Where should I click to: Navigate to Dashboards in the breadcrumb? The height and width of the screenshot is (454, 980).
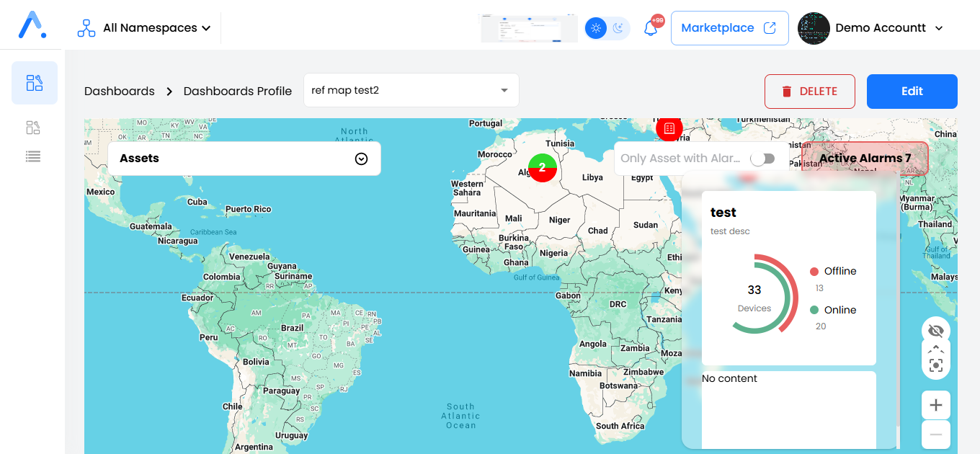point(119,91)
